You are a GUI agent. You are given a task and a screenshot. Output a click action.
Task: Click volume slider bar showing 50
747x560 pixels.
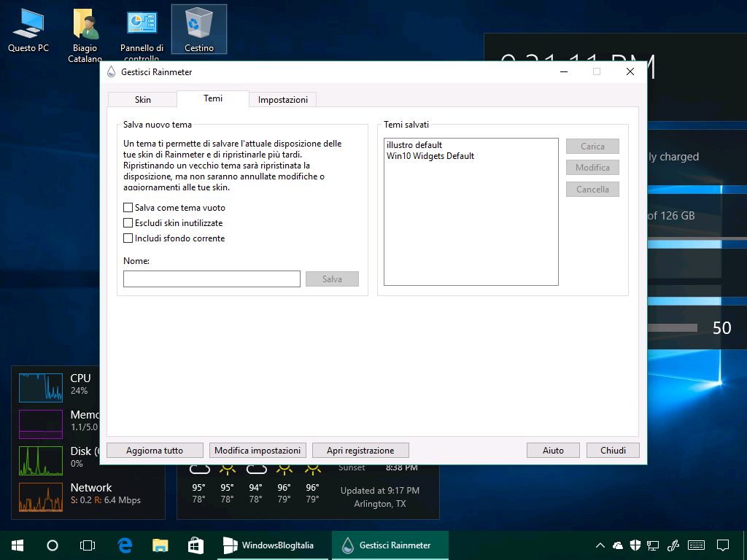point(673,327)
